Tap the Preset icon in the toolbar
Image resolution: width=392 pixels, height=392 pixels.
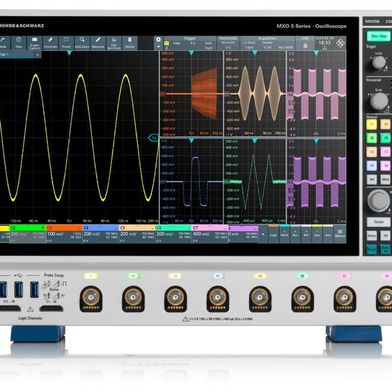coord(66,43)
